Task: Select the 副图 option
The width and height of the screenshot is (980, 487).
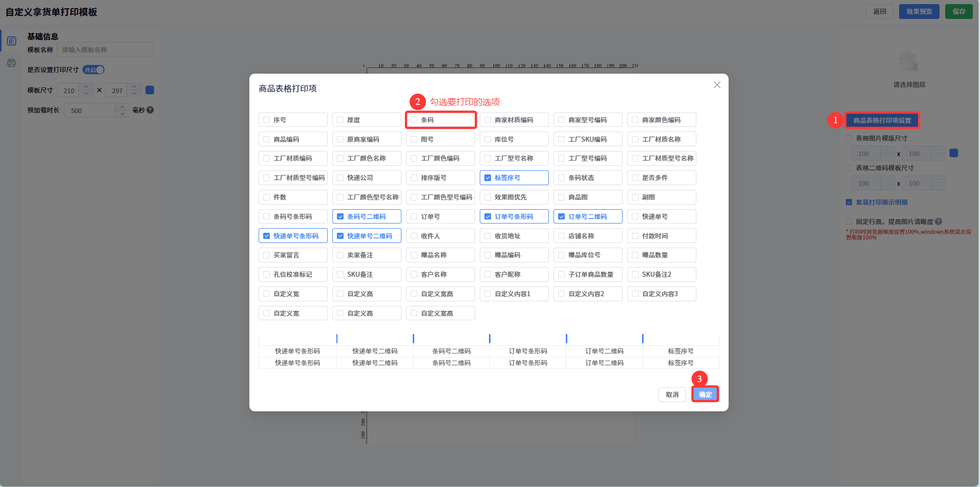Action: [x=635, y=197]
